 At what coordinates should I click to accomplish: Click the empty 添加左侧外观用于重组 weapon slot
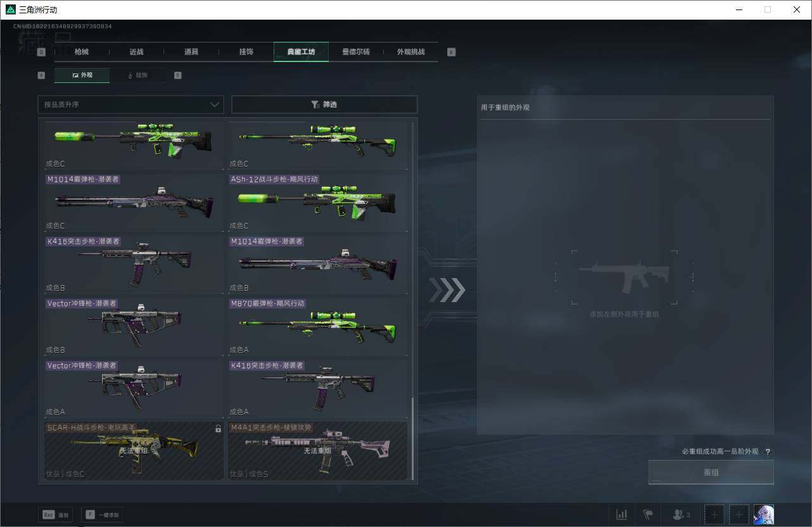pyautogui.click(x=624, y=277)
